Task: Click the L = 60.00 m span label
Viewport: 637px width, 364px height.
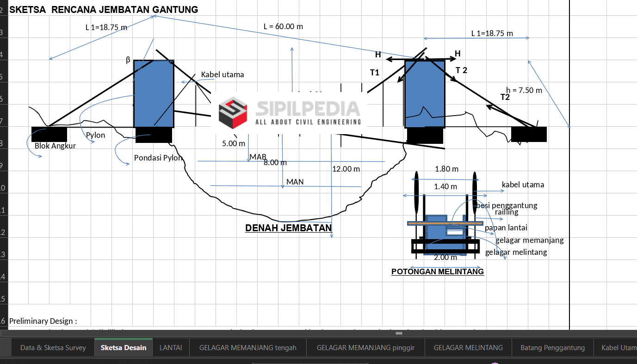Action: (283, 26)
